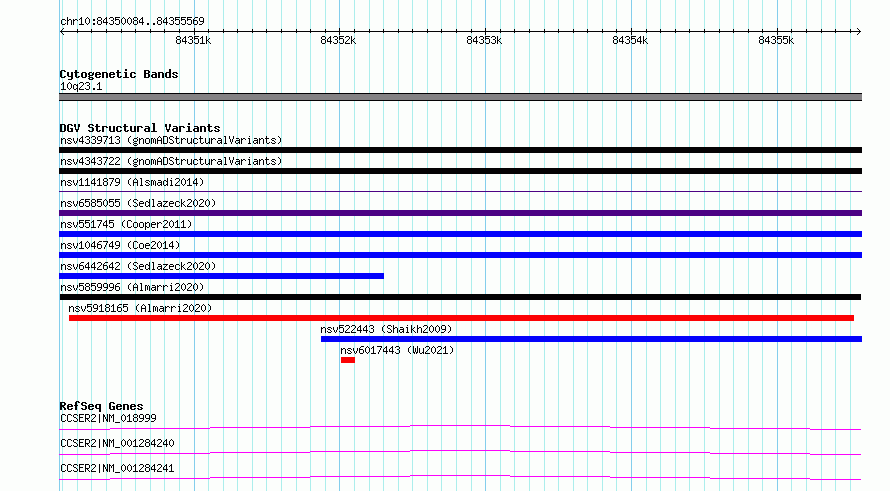Screen dimensions: 890x491
Task: Select nsv6585055 (Sedlazeck2020) label
Action: click(138, 203)
